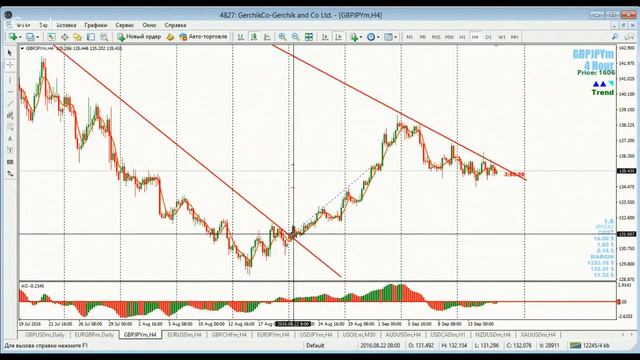Switch to EURGBPm,Daily chart tab
Image resolution: width=640 pixels, height=360 pixels.
pos(94,335)
